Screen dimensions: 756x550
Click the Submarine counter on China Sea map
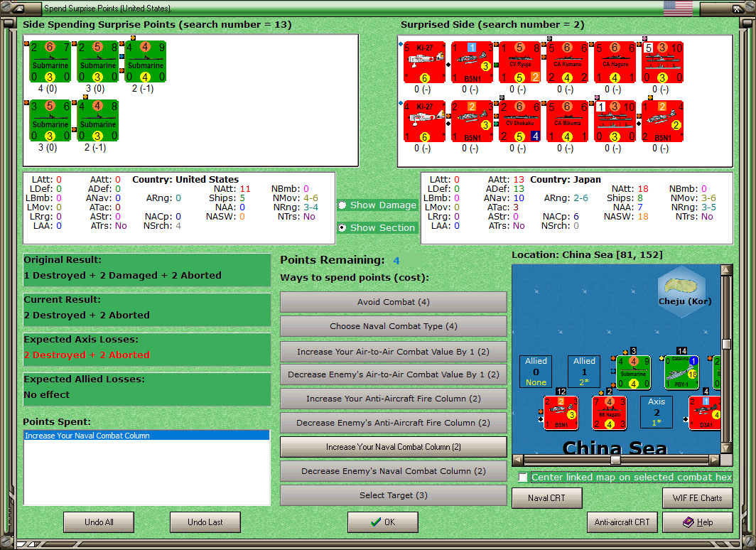point(634,372)
